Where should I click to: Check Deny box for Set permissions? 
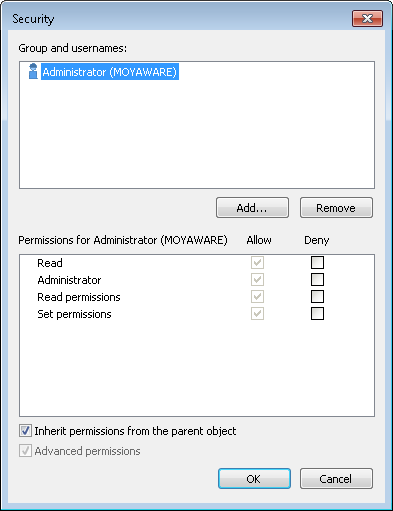click(317, 313)
